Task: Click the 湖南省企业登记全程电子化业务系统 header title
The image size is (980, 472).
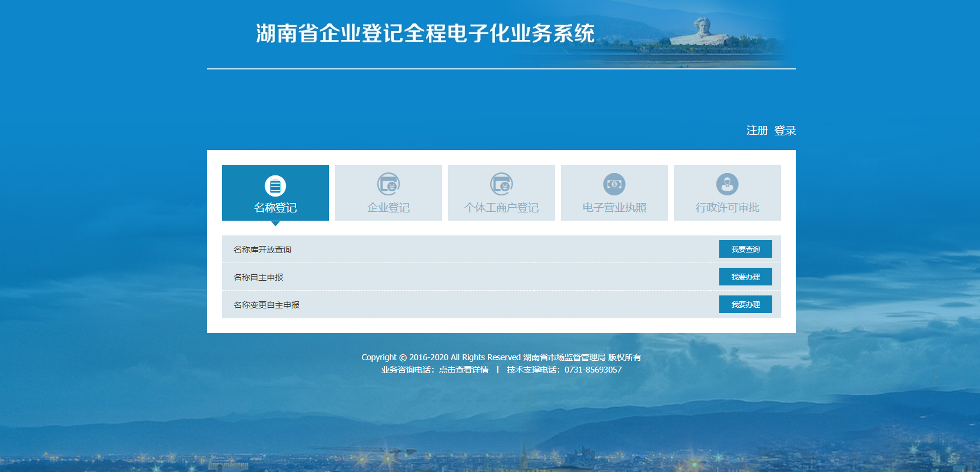Action: 425,34
